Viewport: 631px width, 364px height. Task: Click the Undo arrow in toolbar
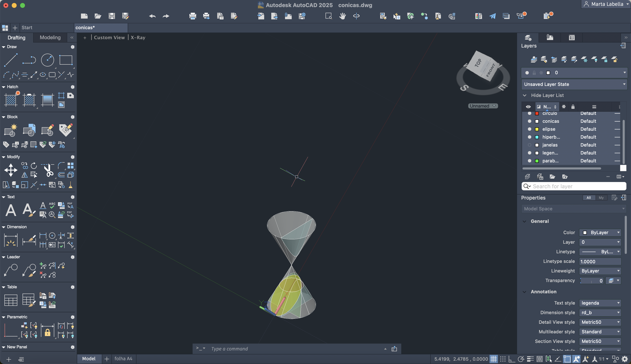coord(152,16)
